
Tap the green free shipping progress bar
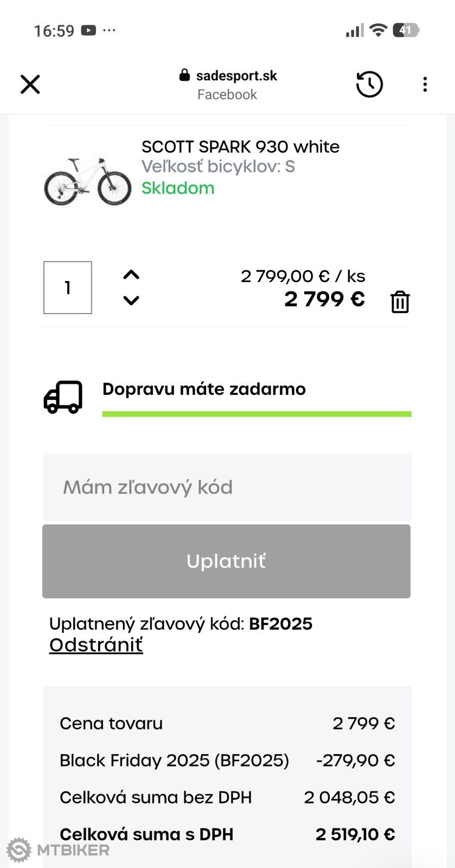257,414
